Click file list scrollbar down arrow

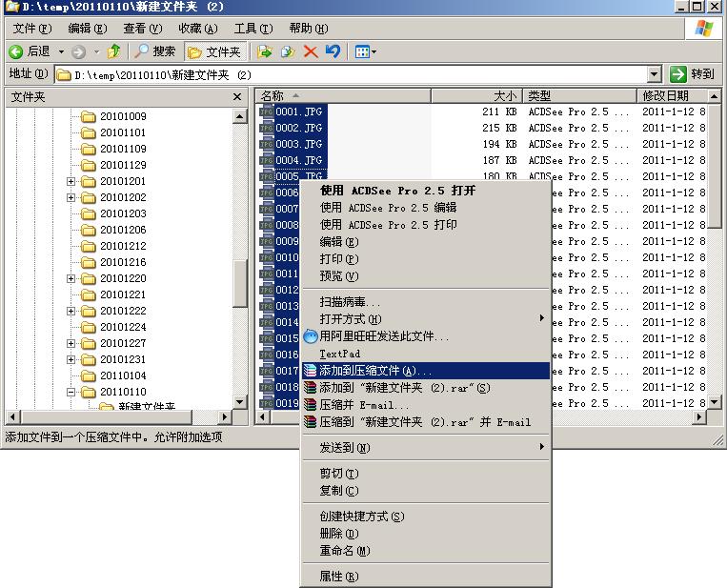[715, 402]
